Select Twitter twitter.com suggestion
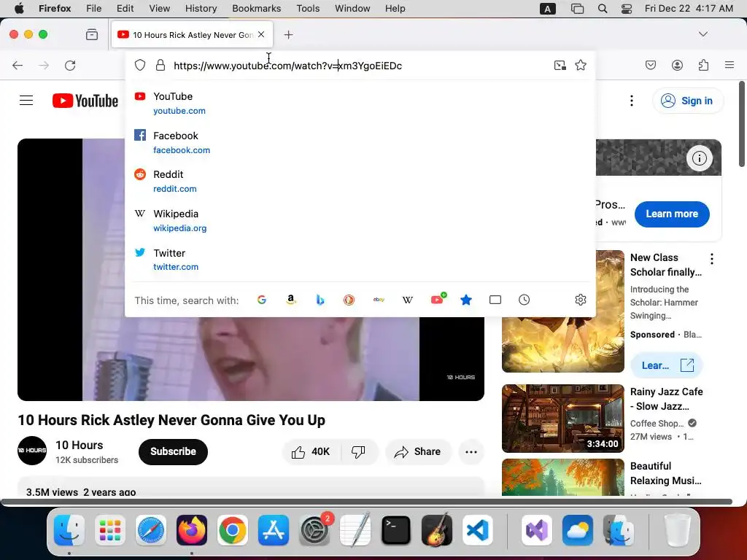Screen dimensions: 747x560 [x=360, y=260]
